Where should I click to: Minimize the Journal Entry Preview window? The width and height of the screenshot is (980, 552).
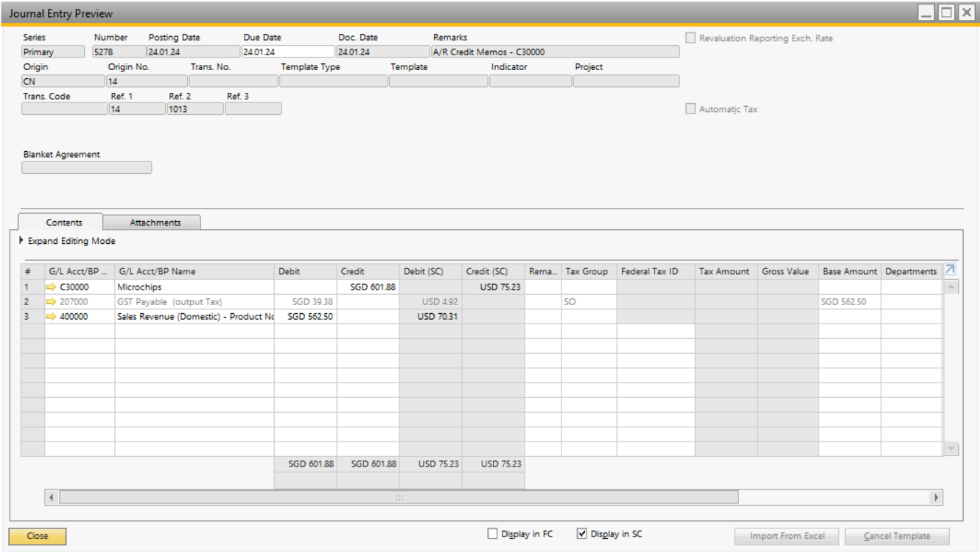pos(928,13)
